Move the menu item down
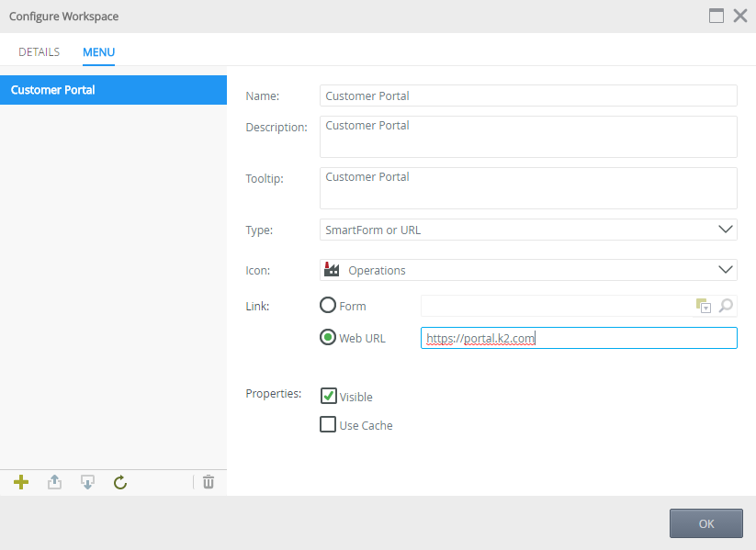The width and height of the screenshot is (756, 550). 87,482
